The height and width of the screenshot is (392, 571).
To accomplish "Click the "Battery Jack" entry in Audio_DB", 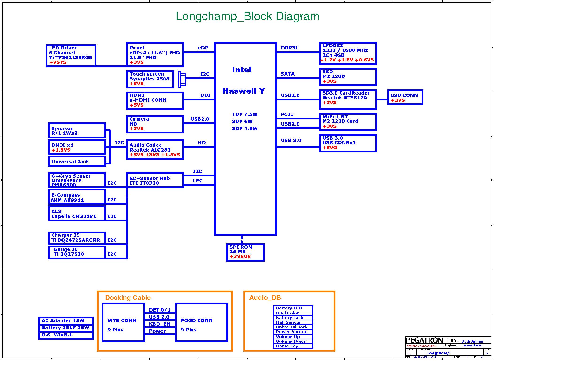I will [293, 318].
